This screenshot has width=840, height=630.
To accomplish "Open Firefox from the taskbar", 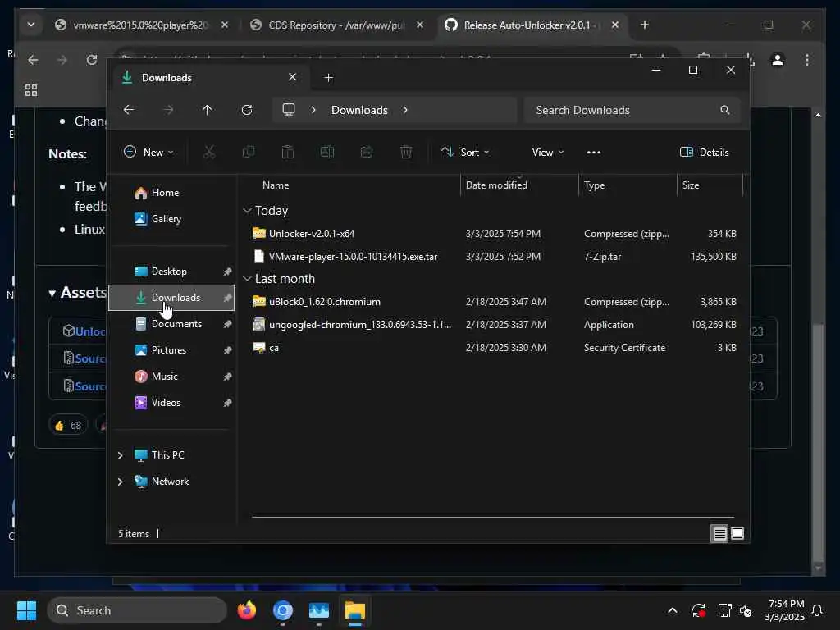I will tap(247, 610).
